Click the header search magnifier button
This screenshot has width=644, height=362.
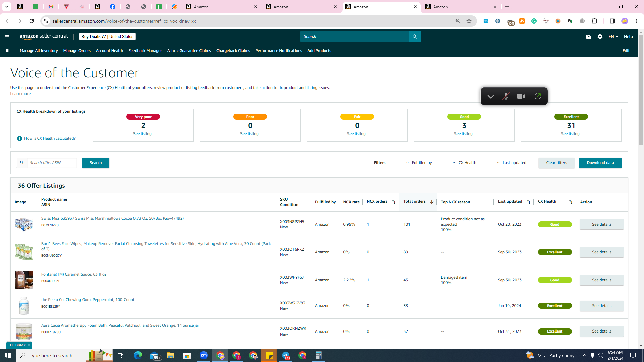pos(415,37)
